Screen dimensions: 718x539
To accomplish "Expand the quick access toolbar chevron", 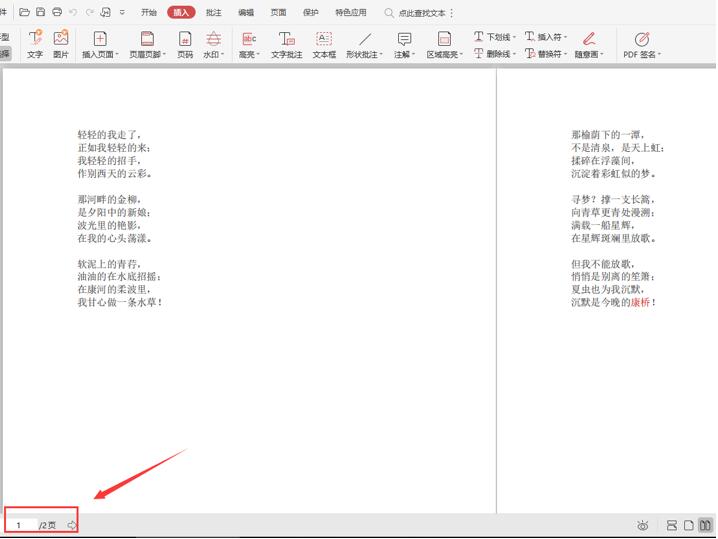I will (122, 12).
